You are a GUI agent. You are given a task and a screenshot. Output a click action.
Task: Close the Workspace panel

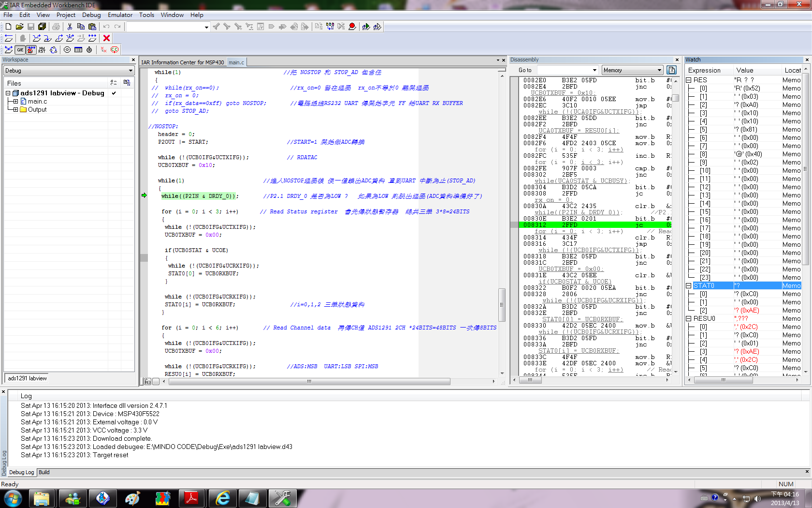click(133, 60)
